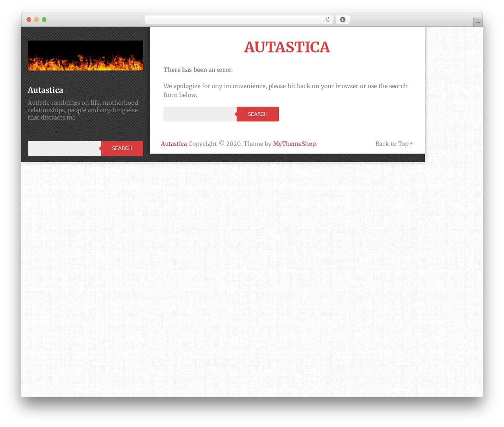Viewport: 504px width, 427px height.
Task: Select the 'There has been an error.' text
Action: click(198, 70)
